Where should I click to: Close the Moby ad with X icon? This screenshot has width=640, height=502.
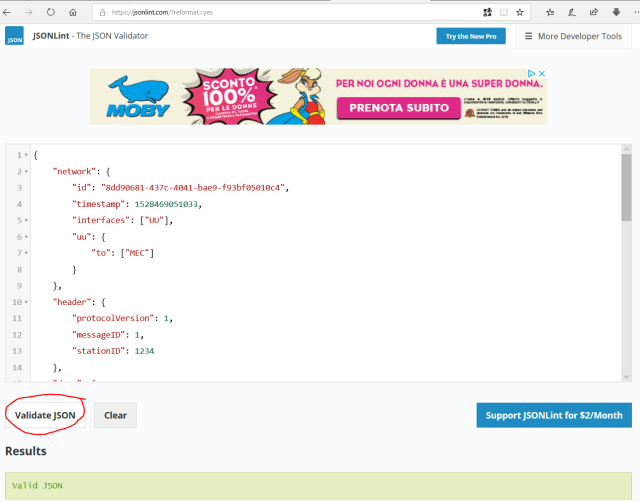(542, 74)
